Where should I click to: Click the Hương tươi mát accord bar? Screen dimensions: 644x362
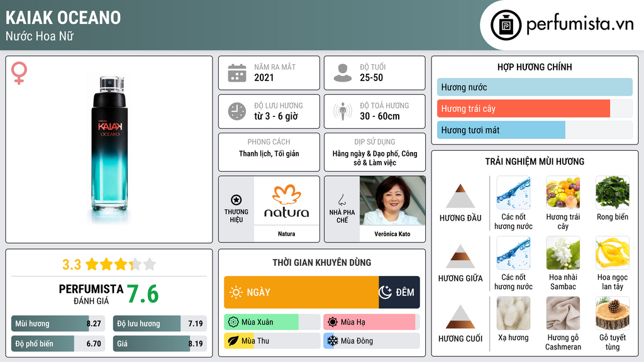tap(535, 130)
